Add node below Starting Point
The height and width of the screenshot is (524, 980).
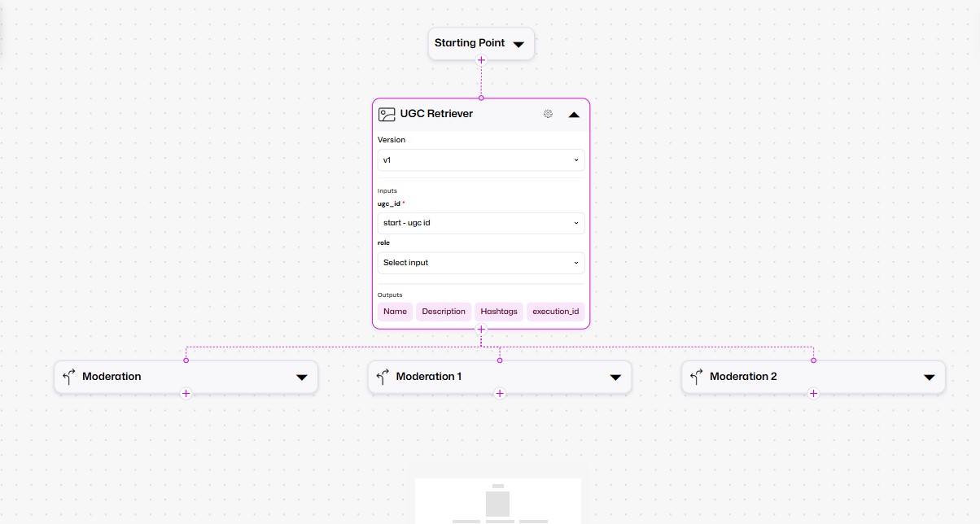point(481,60)
